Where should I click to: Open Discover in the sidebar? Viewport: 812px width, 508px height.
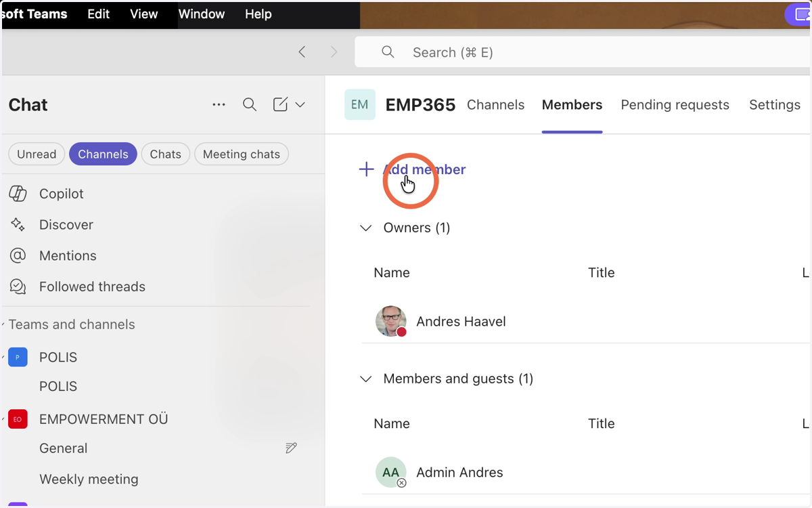click(66, 225)
